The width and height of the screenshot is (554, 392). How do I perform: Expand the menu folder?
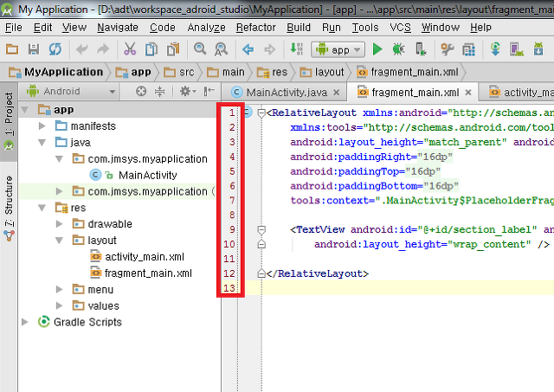(x=60, y=290)
